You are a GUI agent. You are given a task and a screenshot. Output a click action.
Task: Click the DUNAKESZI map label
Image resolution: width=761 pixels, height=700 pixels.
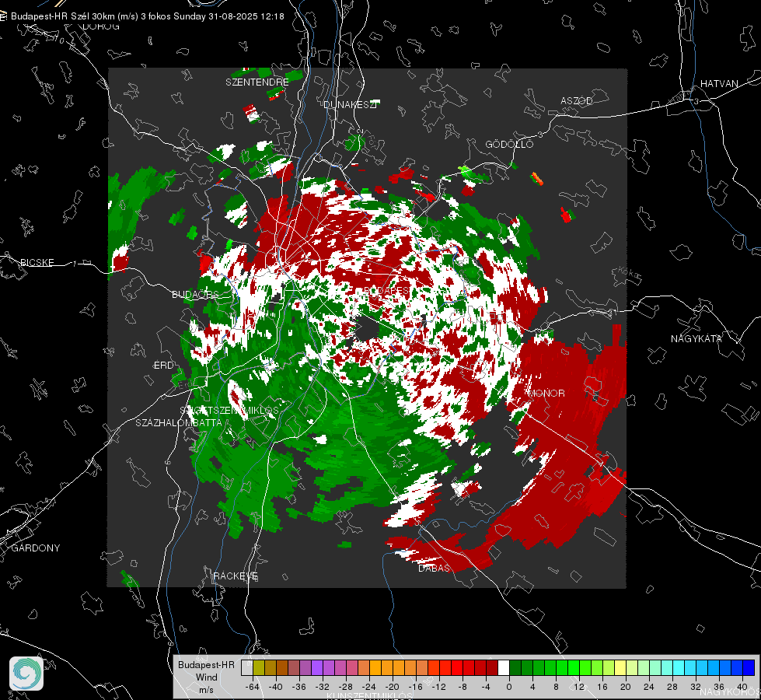(350, 104)
